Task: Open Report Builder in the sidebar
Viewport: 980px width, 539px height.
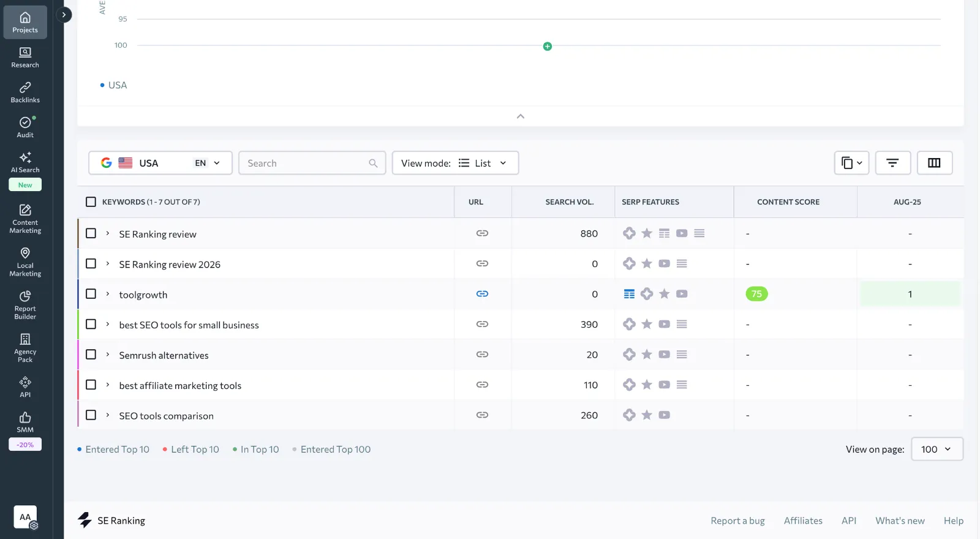Action: [25, 305]
